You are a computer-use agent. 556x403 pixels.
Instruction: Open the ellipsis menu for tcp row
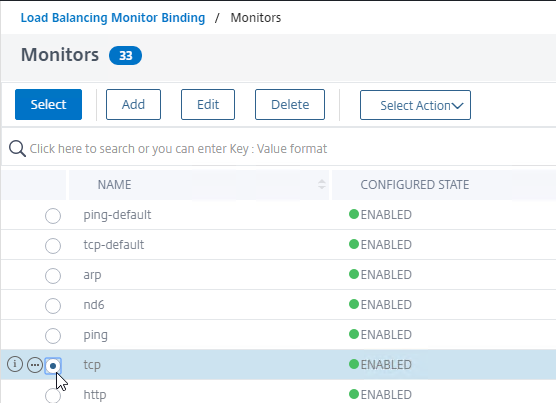[x=35, y=365]
